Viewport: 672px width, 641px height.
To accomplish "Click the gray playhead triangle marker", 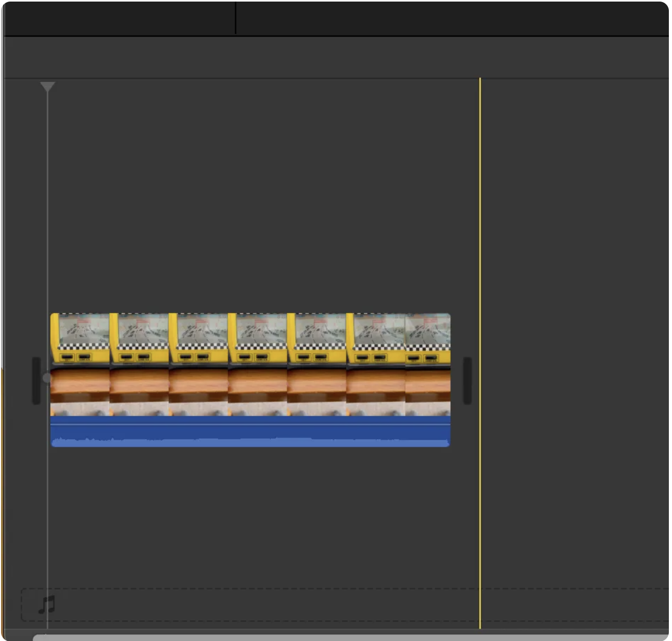I will click(x=48, y=86).
